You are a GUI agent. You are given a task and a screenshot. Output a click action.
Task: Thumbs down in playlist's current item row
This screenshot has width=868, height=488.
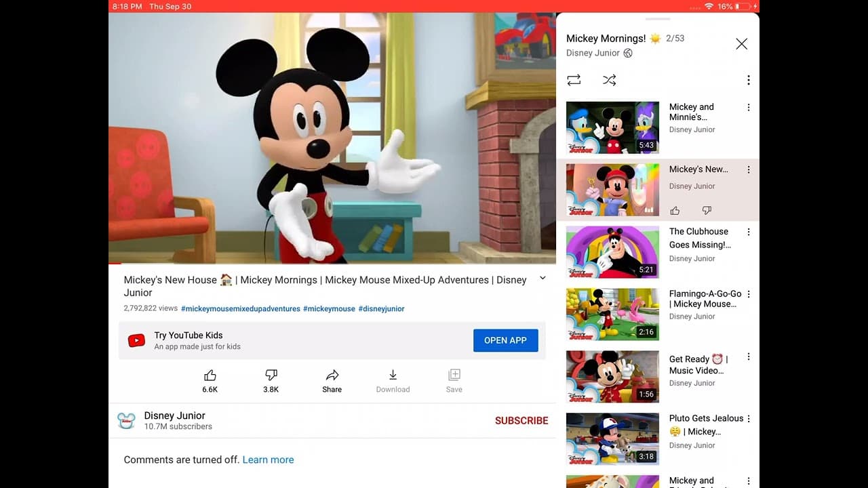pos(707,211)
